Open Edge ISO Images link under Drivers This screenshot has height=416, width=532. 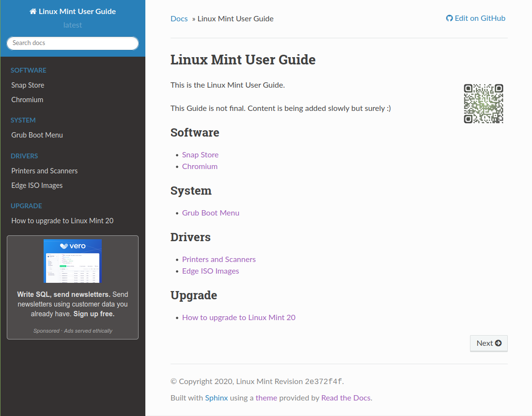pyautogui.click(x=210, y=271)
